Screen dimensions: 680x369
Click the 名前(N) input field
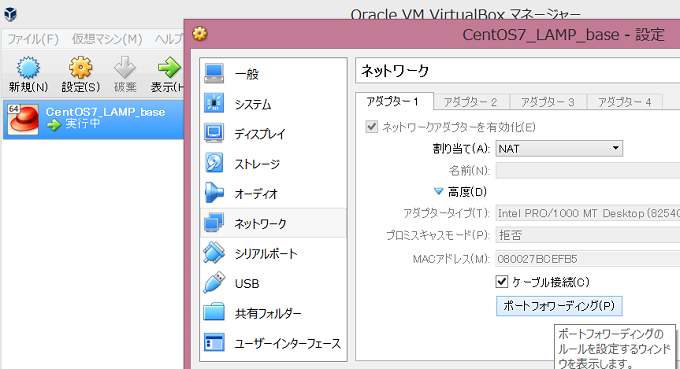pyautogui.click(x=588, y=170)
